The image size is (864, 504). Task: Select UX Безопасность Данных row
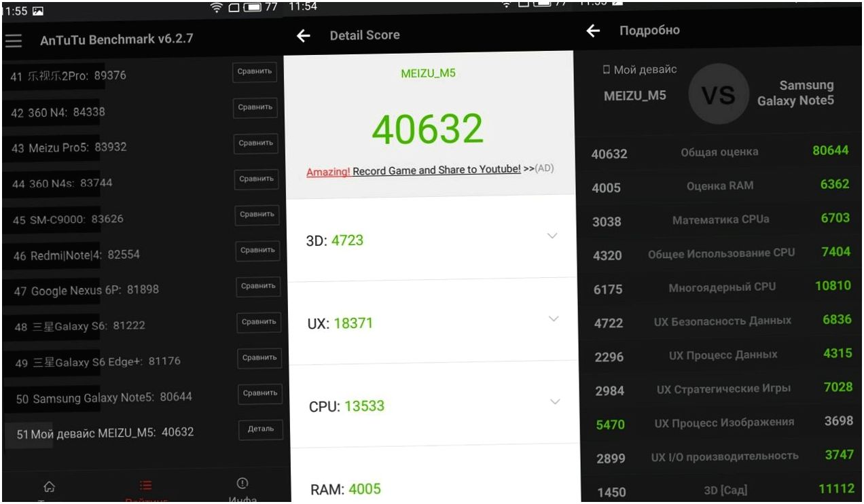(x=721, y=321)
